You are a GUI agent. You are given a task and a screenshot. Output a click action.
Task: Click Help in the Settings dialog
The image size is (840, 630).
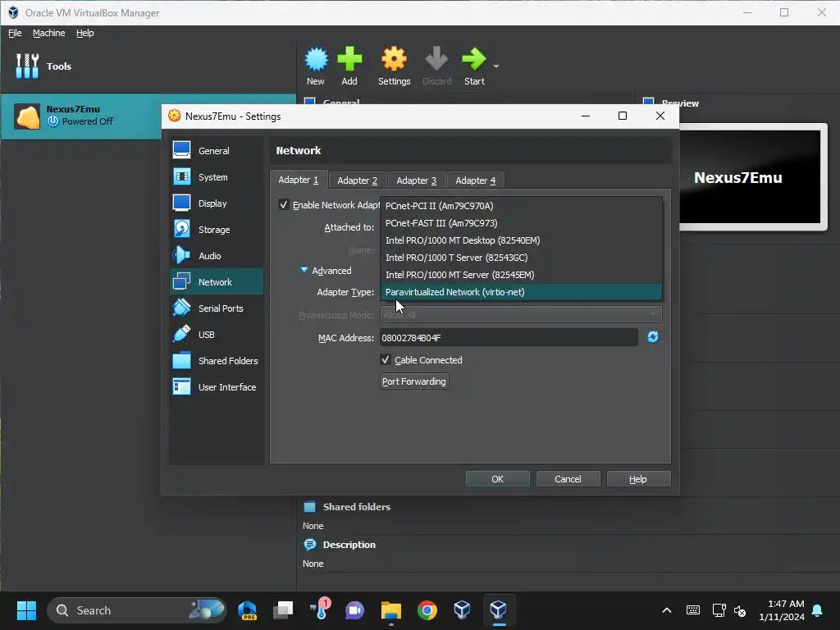pos(638,479)
